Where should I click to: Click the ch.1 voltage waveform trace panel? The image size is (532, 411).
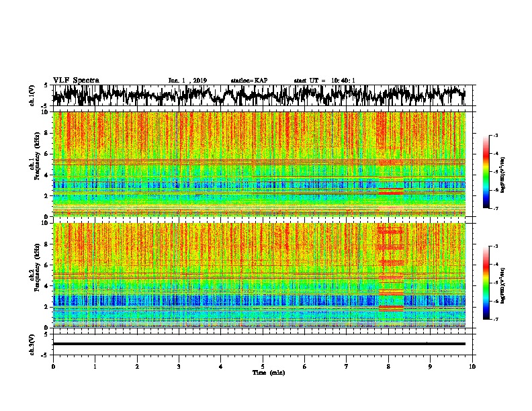point(263,95)
